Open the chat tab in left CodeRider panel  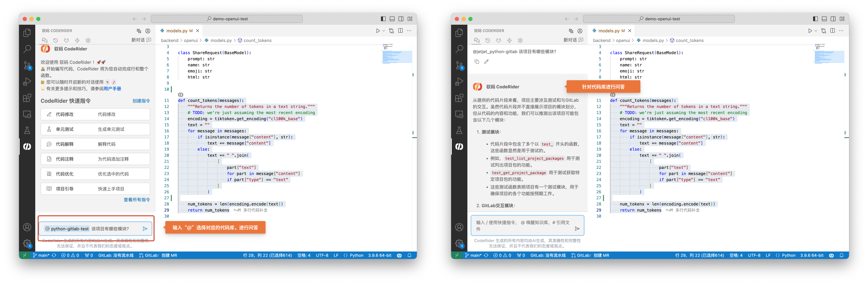[x=45, y=40]
